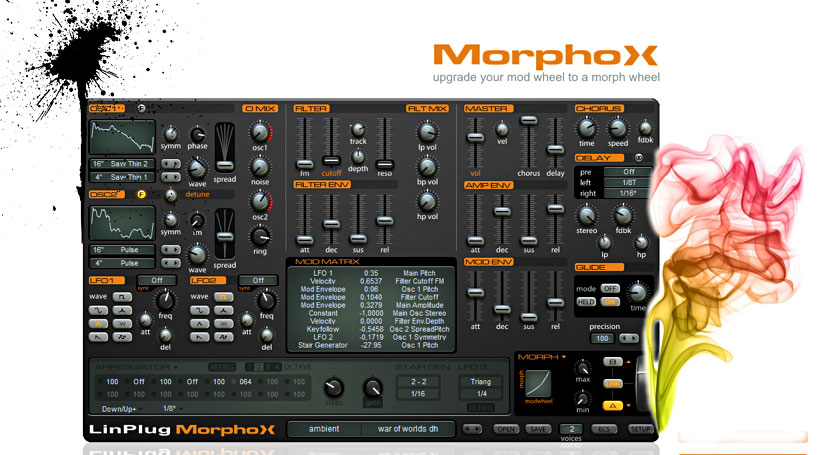Open the ambient preset category
Screen dimensions: 819x455
pos(324,429)
